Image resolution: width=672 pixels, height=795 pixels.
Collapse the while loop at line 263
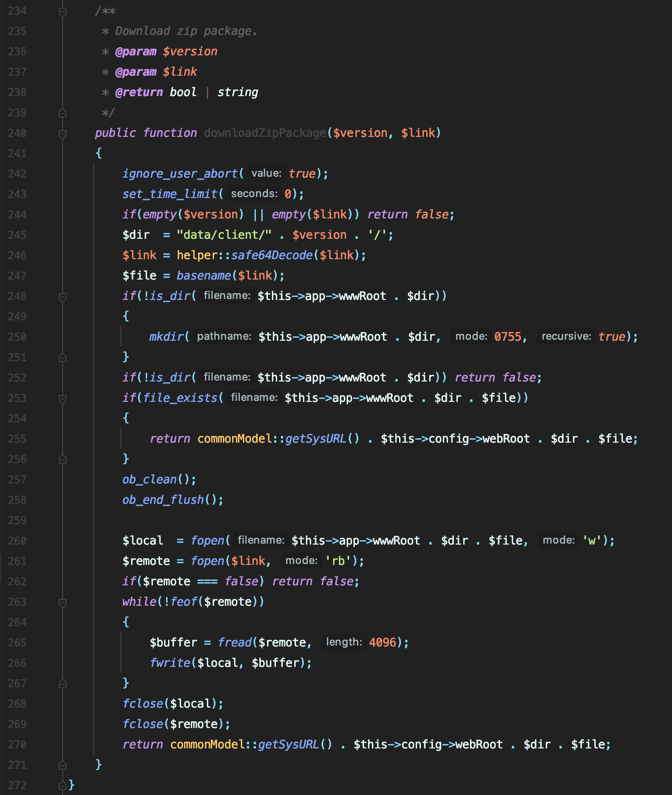coord(63,602)
